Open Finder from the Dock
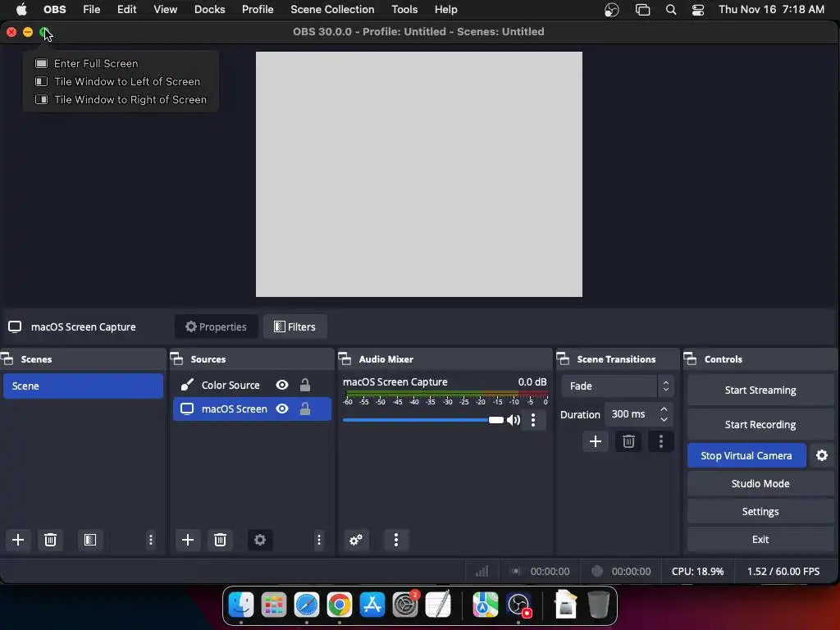Image resolution: width=840 pixels, height=630 pixels. click(241, 605)
